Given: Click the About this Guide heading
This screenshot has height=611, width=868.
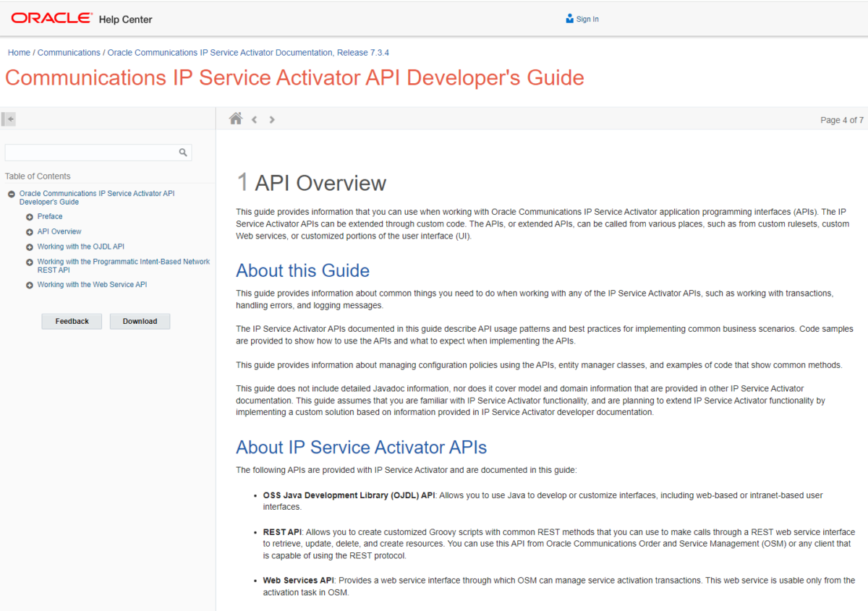Looking at the screenshot, I should 302,270.
